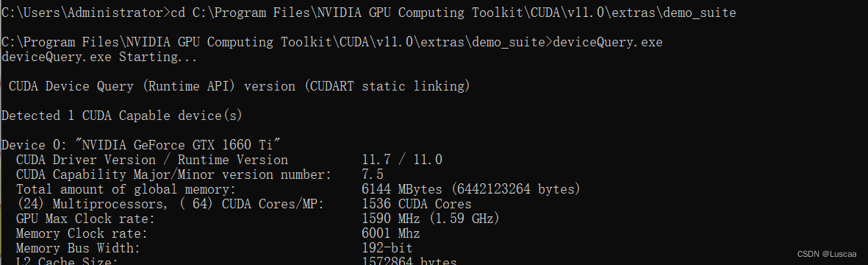868x265 pixels.
Task: Click the CUDA Capability version number label
Action: 174,174
